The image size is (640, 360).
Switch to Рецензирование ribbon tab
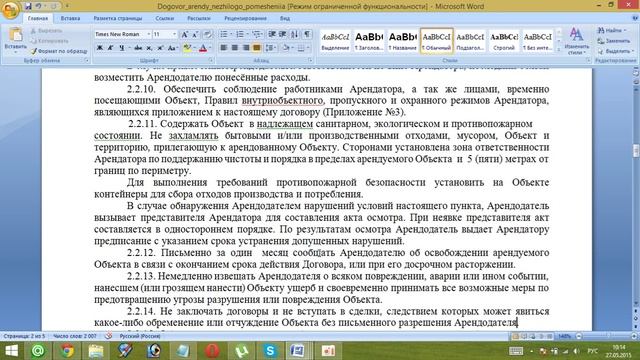point(245,18)
